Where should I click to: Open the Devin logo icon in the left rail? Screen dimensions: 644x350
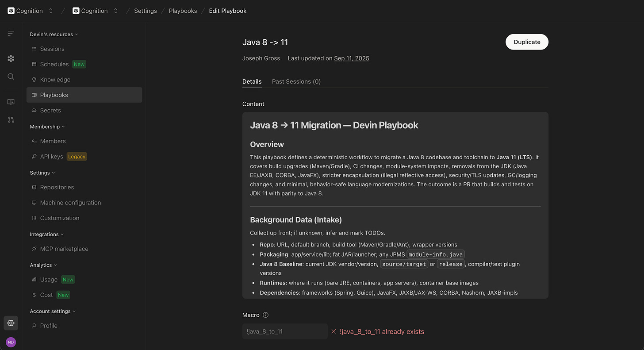(x=11, y=58)
